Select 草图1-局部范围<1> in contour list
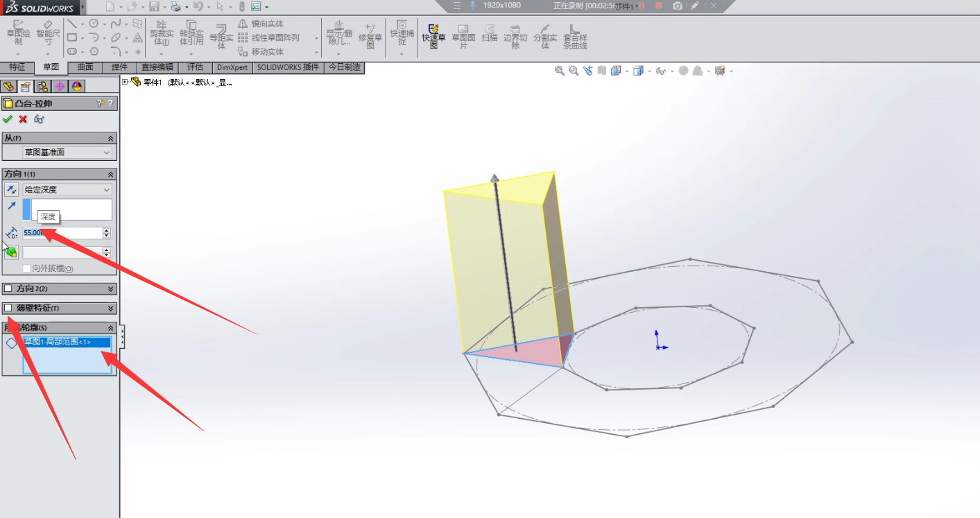The height and width of the screenshot is (518, 980). [x=67, y=342]
